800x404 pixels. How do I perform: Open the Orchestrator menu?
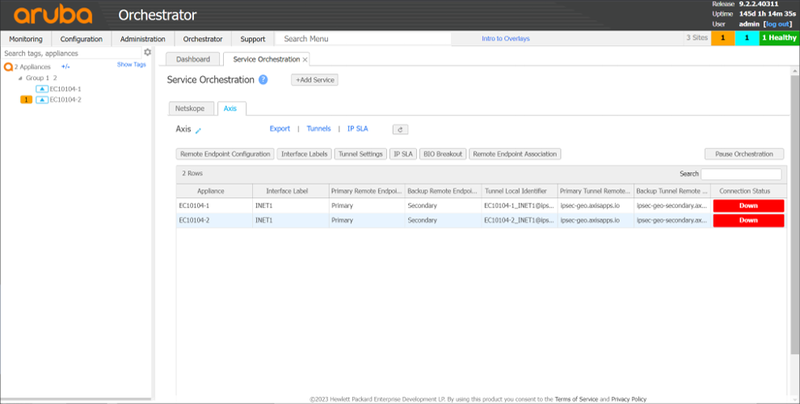pos(203,39)
